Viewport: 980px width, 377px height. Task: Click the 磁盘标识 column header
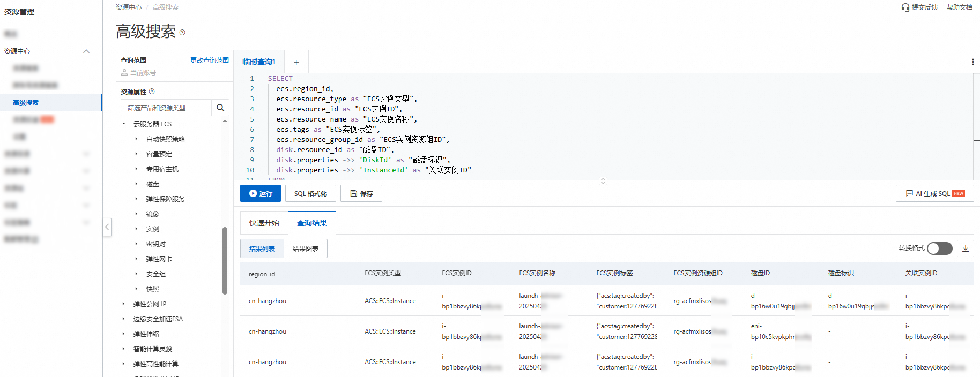pyautogui.click(x=841, y=273)
